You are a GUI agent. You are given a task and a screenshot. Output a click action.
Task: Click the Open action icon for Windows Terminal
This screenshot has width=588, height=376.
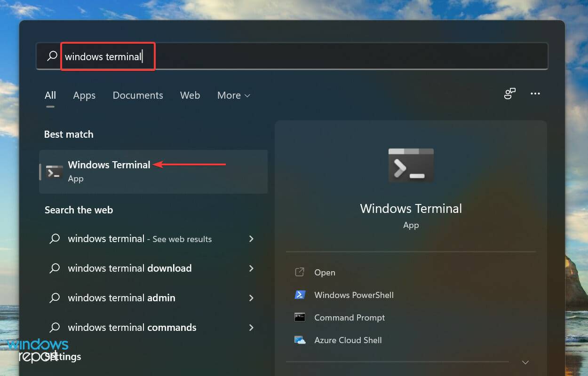pyautogui.click(x=300, y=272)
